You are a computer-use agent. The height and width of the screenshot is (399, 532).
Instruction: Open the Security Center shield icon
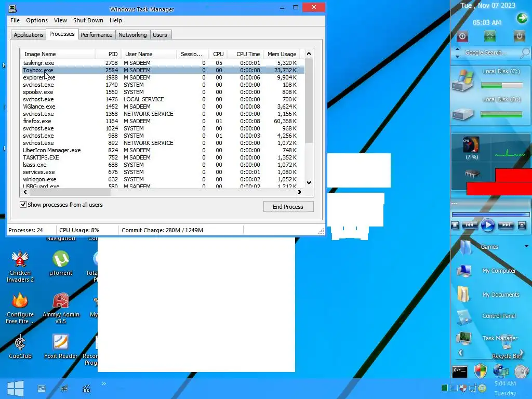click(480, 371)
